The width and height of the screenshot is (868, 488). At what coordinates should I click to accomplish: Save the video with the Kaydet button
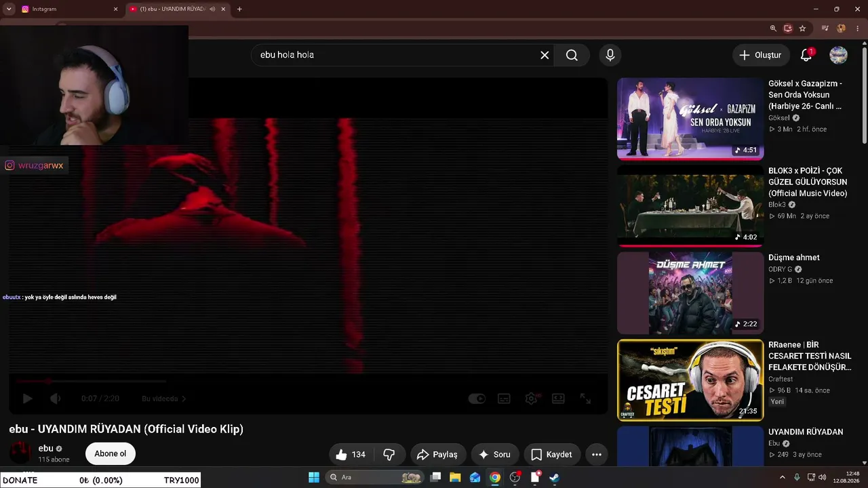coord(551,454)
